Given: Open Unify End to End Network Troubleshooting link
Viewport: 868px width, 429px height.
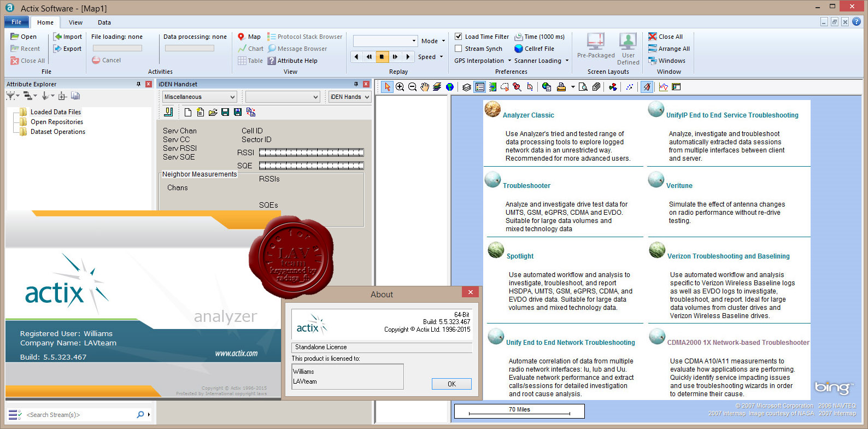Looking at the screenshot, I should coord(570,343).
